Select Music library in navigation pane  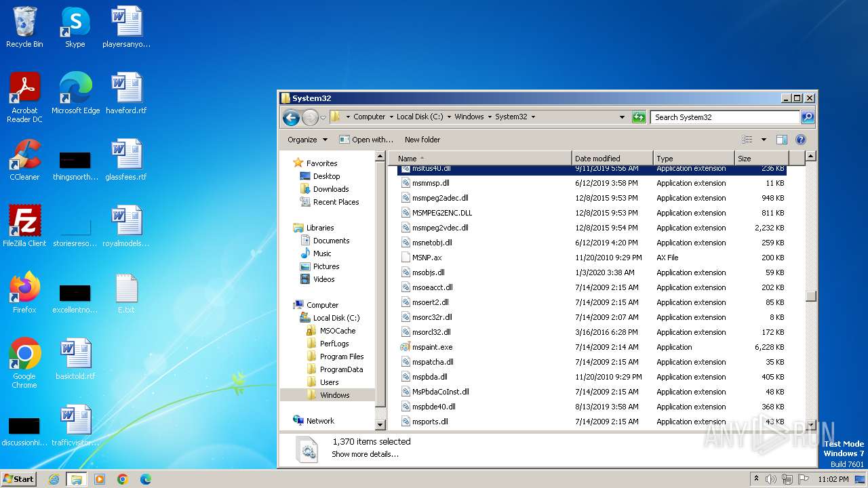tap(316, 253)
